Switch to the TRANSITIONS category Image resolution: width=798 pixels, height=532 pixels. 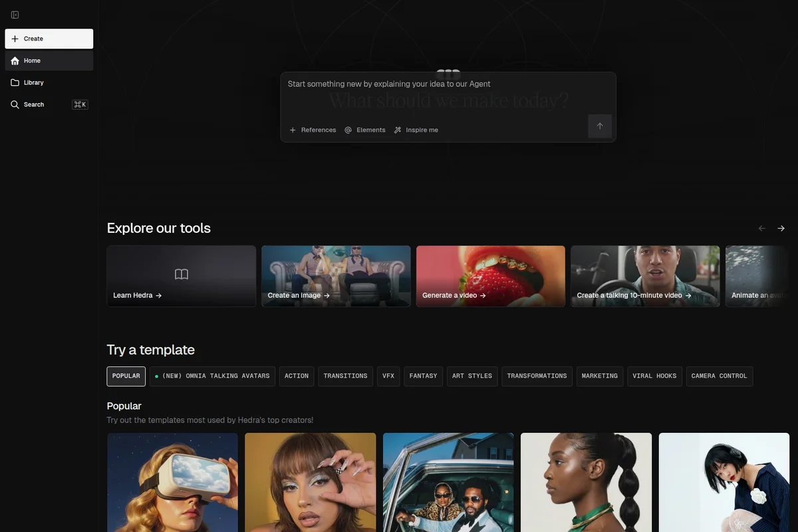pos(345,376)
